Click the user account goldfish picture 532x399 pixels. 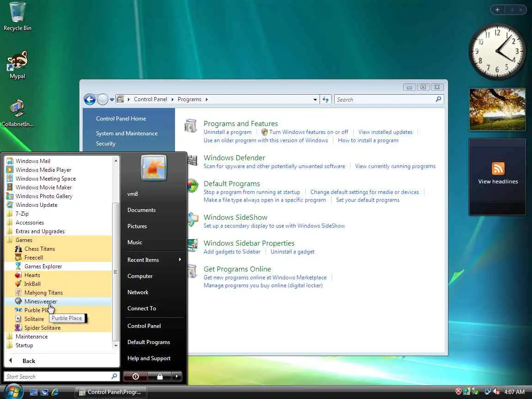[154, 167]
